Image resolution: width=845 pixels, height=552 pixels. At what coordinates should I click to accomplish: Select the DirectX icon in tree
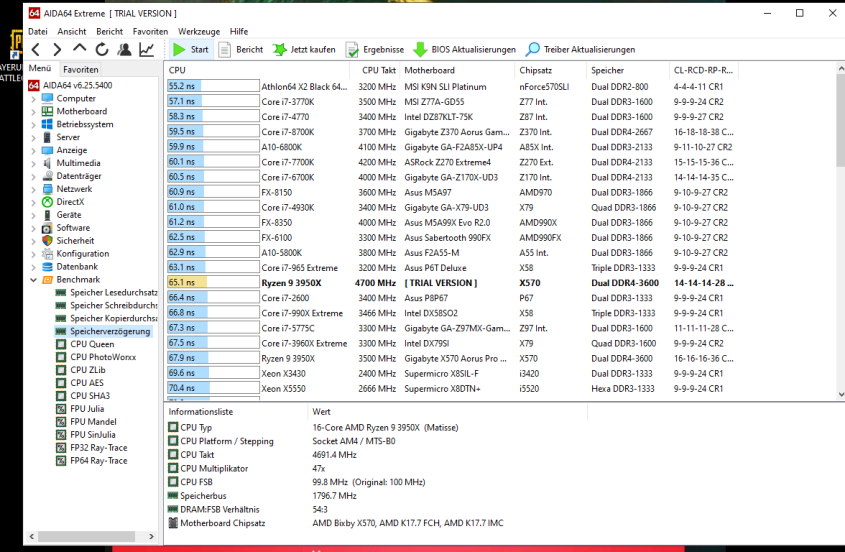click(x=47, y=202)
